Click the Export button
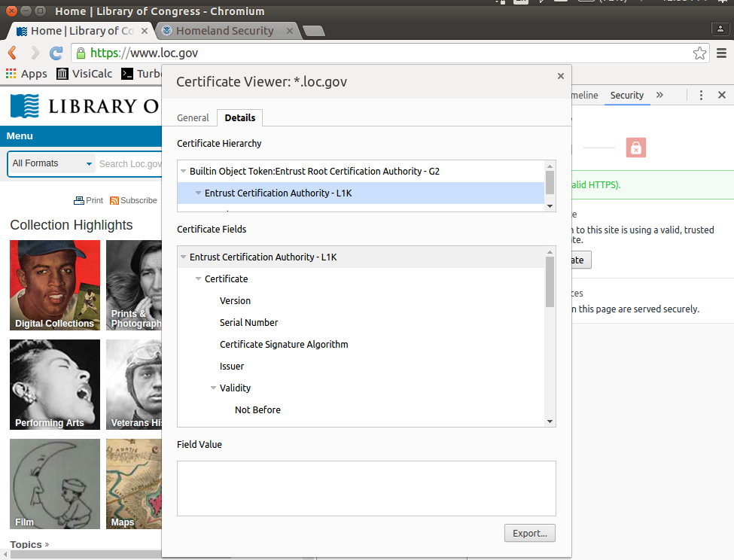The height and width of the screenshot is (560, 734). pos(529,534)
